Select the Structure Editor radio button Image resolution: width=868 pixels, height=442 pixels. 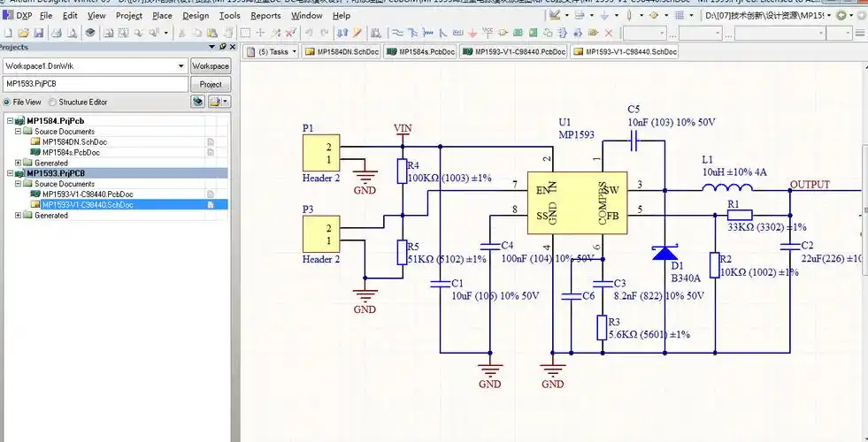coord(53,102)
